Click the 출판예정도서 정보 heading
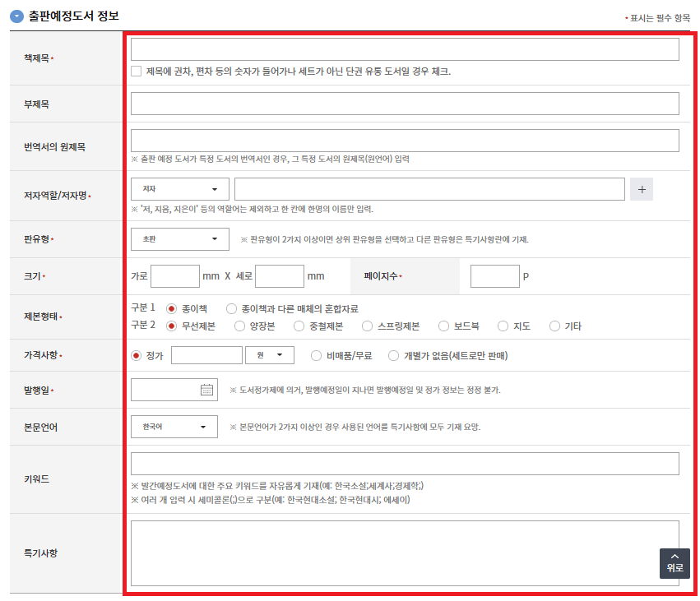The width and height of the screenshot is (700, 601). [74, 16]
